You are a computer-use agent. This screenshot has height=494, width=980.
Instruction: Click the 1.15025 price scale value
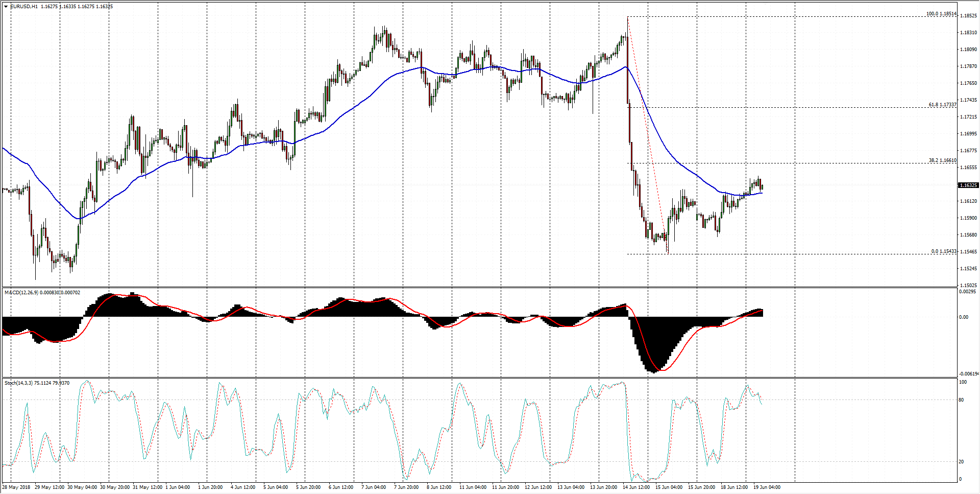pyautogui.click(x=968, y=285)
